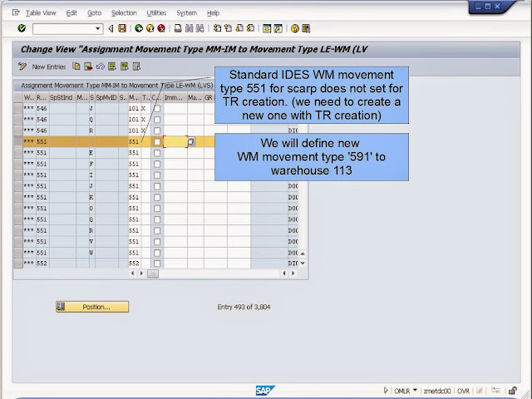Tick the checkbox in row 546 Q
This screenshot has height=399, width=532.
[157, 120]
